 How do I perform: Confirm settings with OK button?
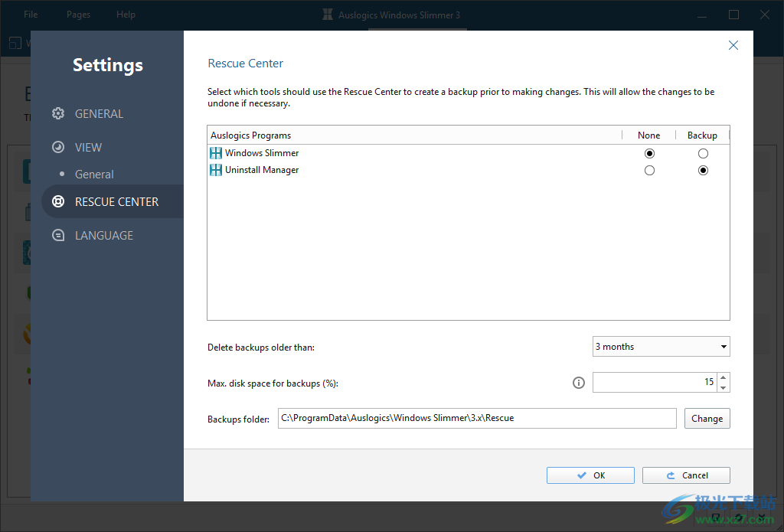pyautogui.click(x=590, y=475)
